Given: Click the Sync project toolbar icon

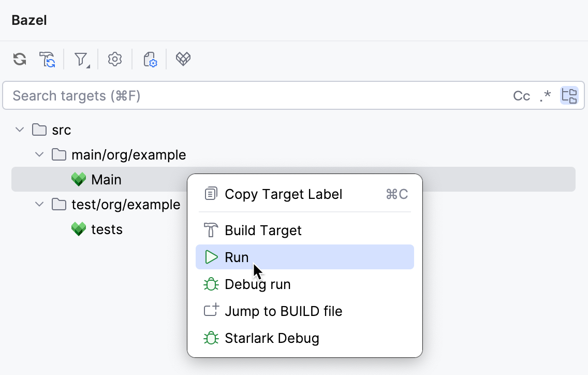Looking at the screenshot, I should (19, 59).
